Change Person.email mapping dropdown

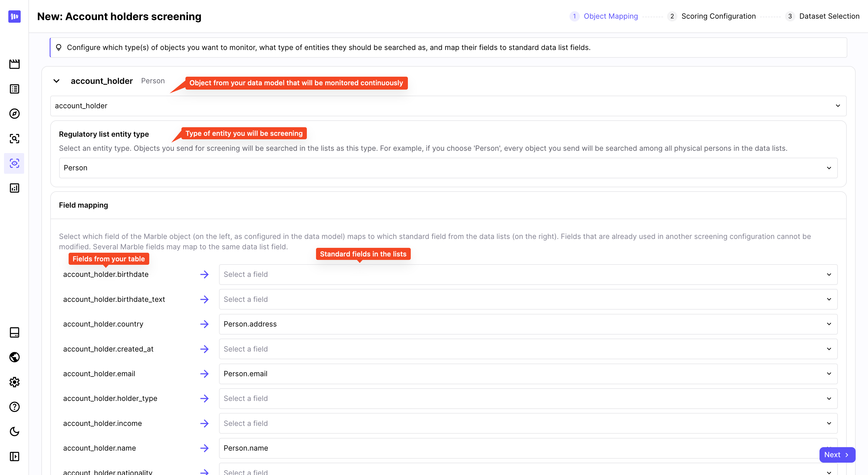[528, 374]
